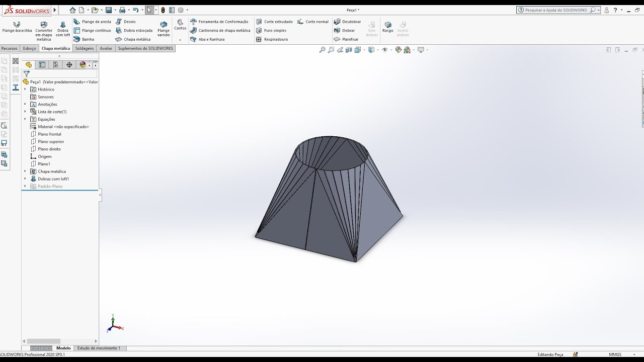Expand the SOLIDWORKS menu arrow
This screenshot has width=644, height=362.
[55, 10]
